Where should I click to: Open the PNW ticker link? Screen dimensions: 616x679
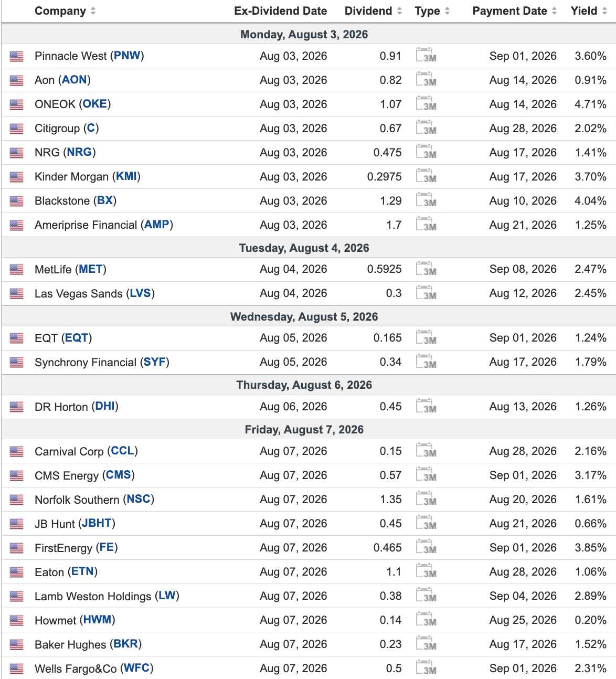click(x=128, y=56)
